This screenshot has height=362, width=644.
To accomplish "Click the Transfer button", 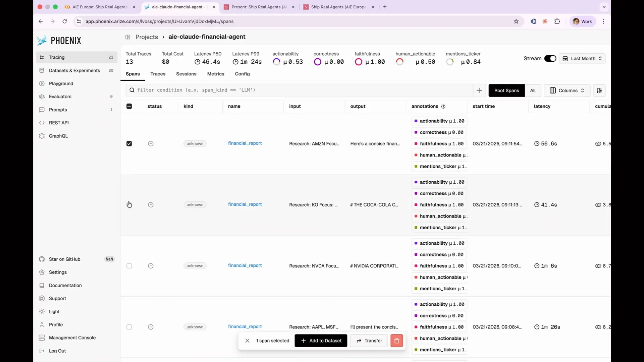I will (x=369, y=341).
